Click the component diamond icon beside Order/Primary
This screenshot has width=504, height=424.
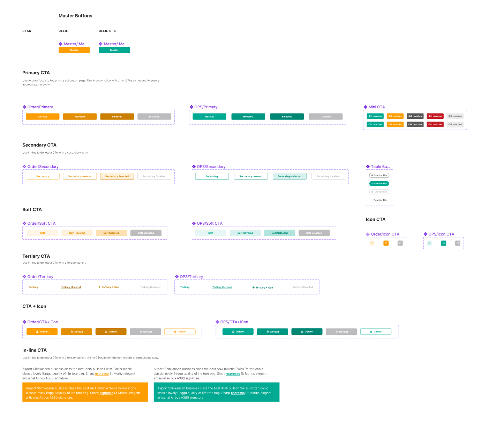coord(24,107)
